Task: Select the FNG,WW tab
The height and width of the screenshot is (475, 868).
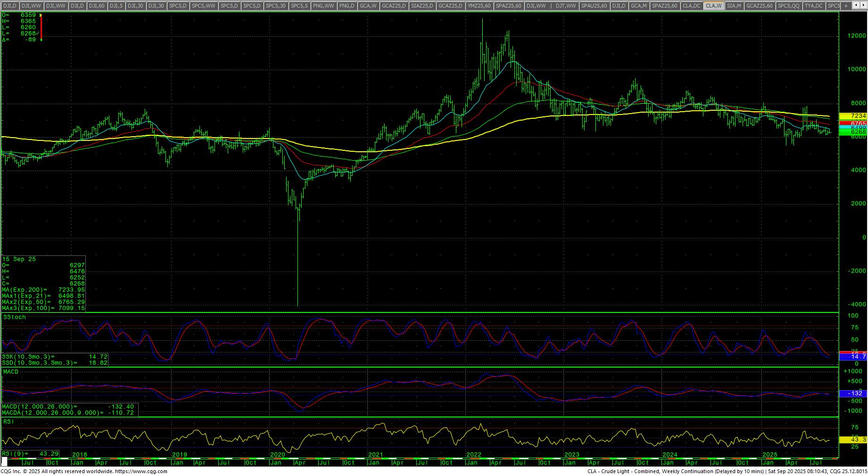Action: coord(323,6)
